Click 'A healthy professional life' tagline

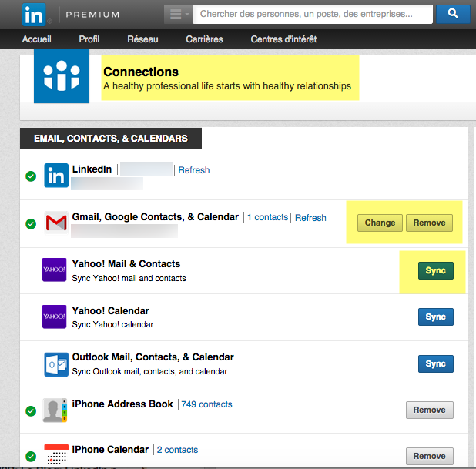pos(227,86)
